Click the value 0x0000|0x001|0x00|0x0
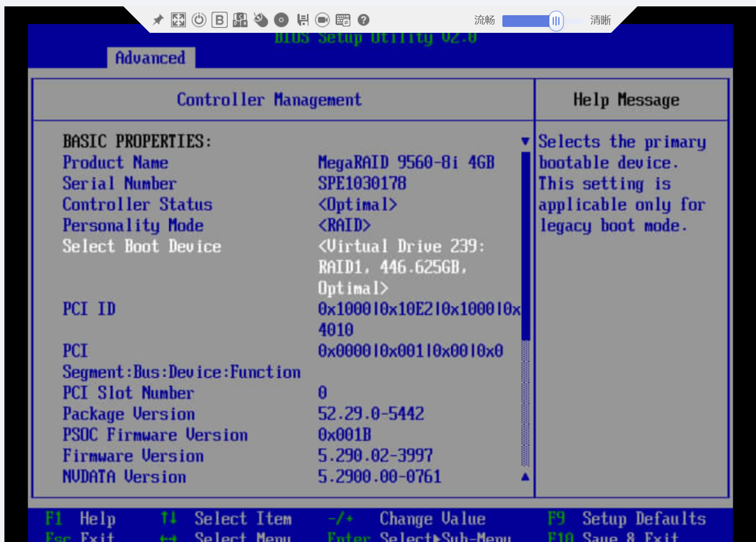 (x=411, y=351)
